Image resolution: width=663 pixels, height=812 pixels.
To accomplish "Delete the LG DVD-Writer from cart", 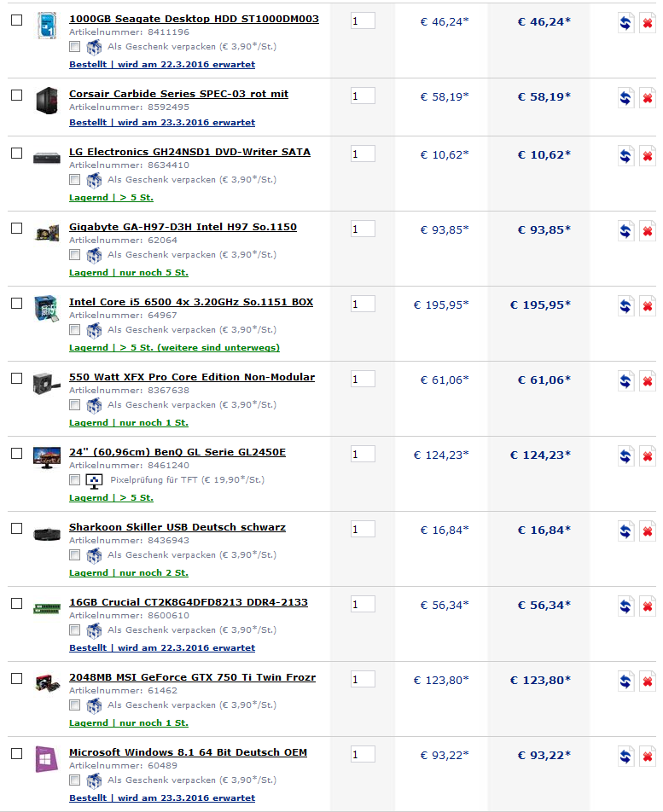I will pos(648,156).
